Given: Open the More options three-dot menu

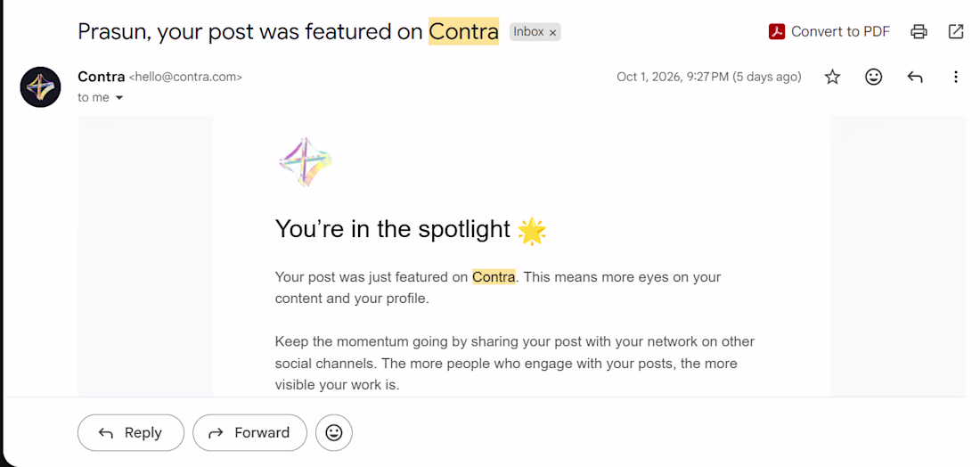Looking at the screenshot, I should (x=955, y=77).
